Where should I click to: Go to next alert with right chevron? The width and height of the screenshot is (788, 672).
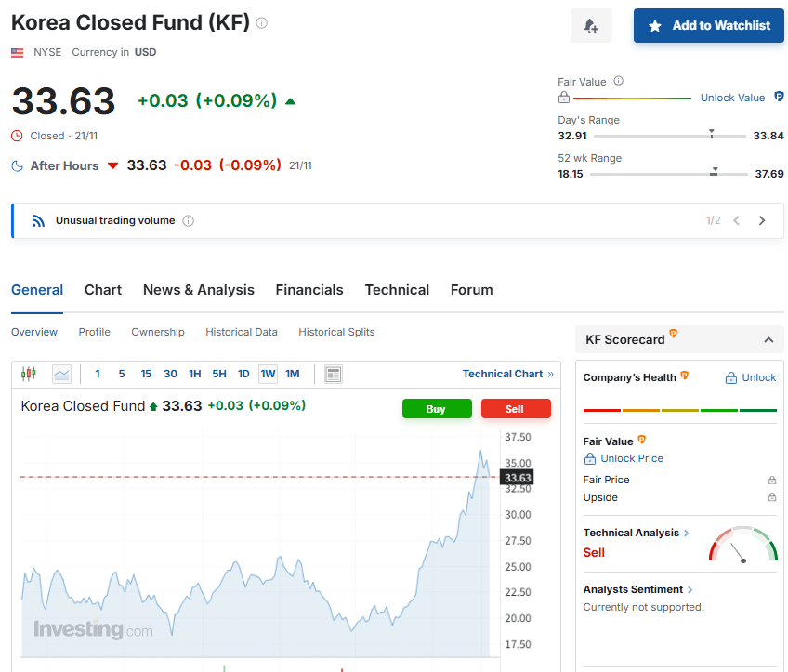coord(762,220)
